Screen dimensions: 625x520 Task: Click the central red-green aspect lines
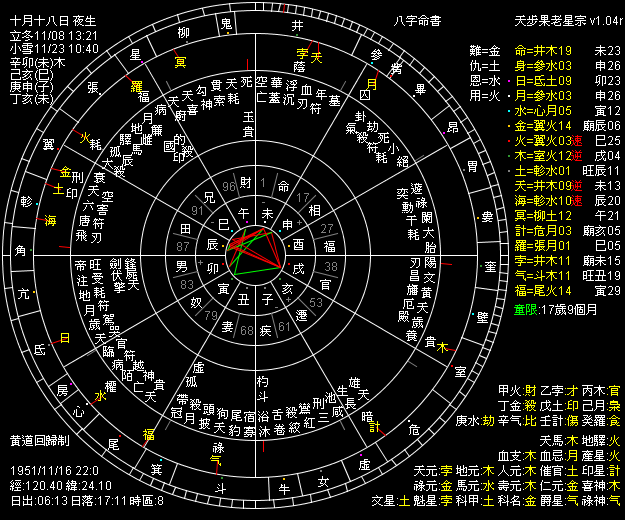pos(256,247)
